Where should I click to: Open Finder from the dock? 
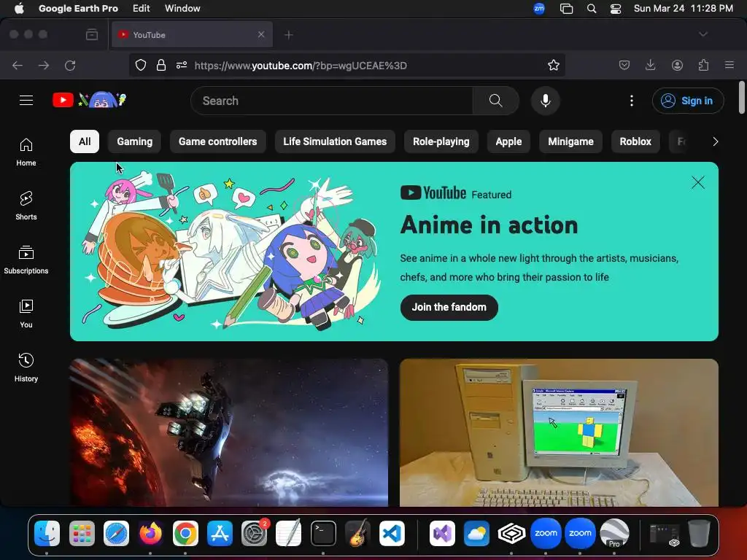[47, 533]
